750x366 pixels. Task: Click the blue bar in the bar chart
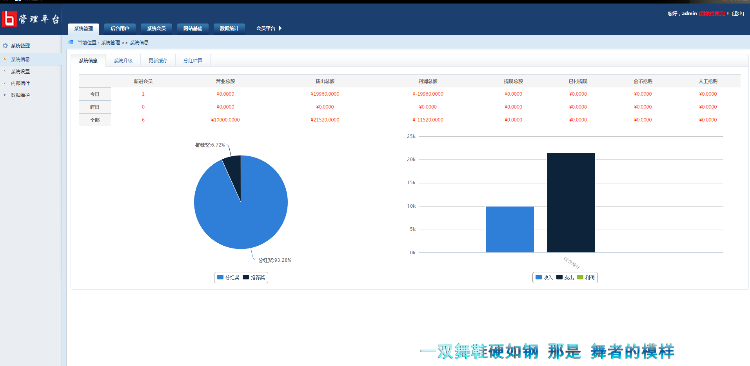[510, 229]
